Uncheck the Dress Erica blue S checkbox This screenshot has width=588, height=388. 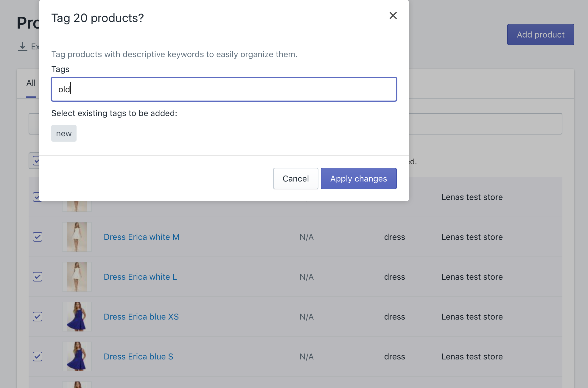click(x=38, y=356)
